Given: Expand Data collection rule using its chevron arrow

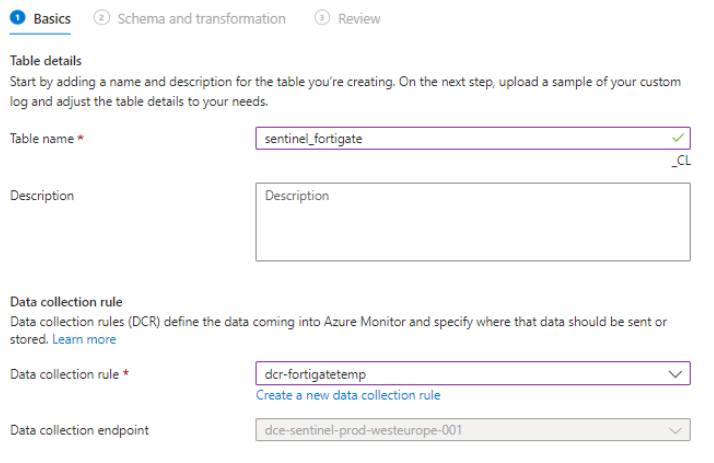Looking at the screenshot, I should point(676,373).
